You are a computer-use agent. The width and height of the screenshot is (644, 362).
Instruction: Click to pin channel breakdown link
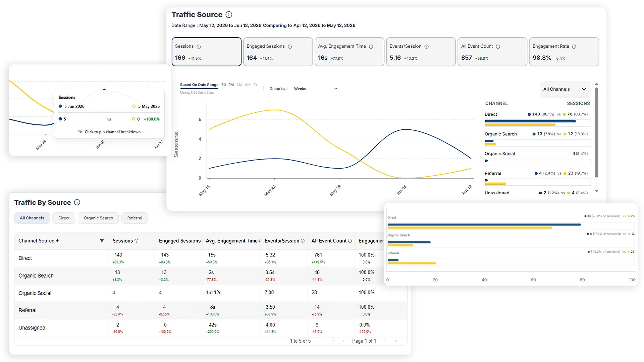109,132
